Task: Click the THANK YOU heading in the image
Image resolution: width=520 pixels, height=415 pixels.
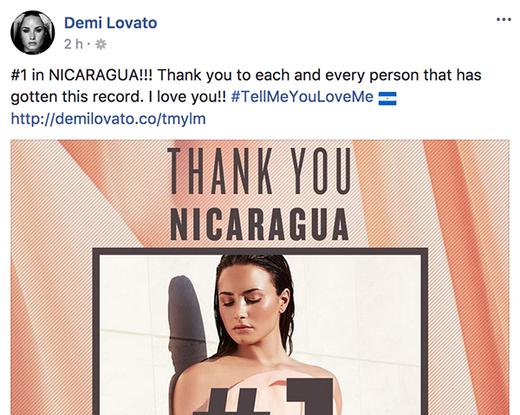Action: click(x=259, y=171)
